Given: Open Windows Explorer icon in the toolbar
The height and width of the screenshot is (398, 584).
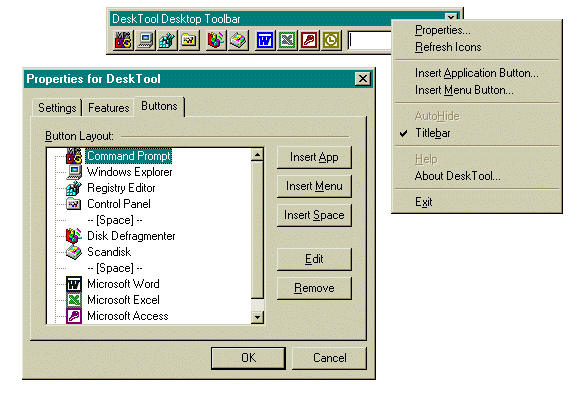Looking at the screenshot, I should pos(145,40).
